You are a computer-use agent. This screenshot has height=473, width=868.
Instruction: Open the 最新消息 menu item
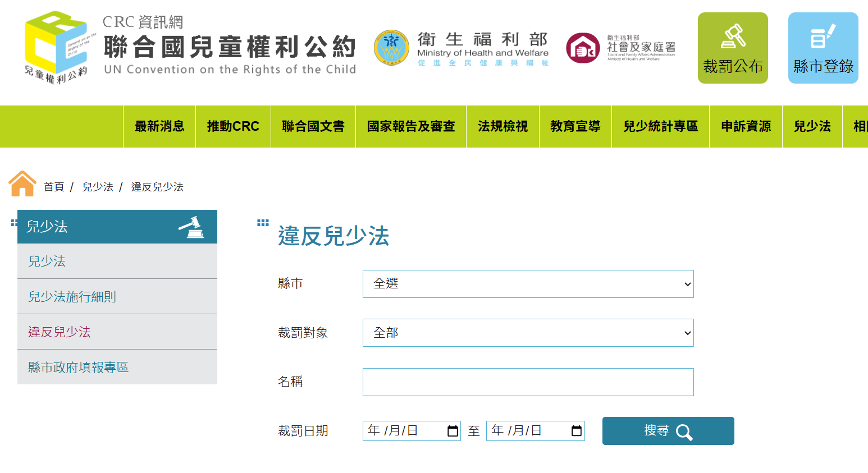point(159,127)
